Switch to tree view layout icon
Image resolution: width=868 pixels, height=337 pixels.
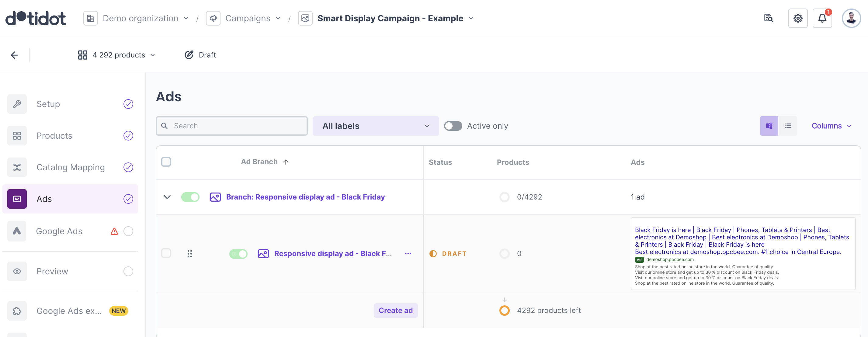pos(769,126)
